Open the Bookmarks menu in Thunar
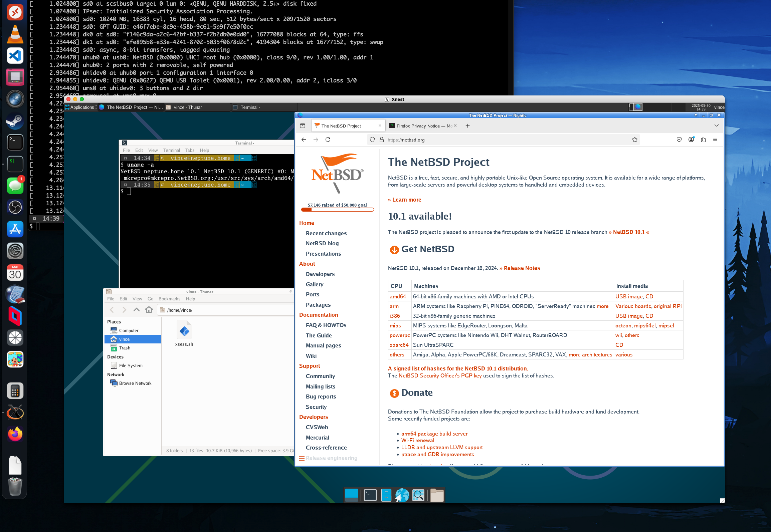Image resolution: width=771 pixels, height=532 pixels. pyautogui.click(x=170, y=299)
